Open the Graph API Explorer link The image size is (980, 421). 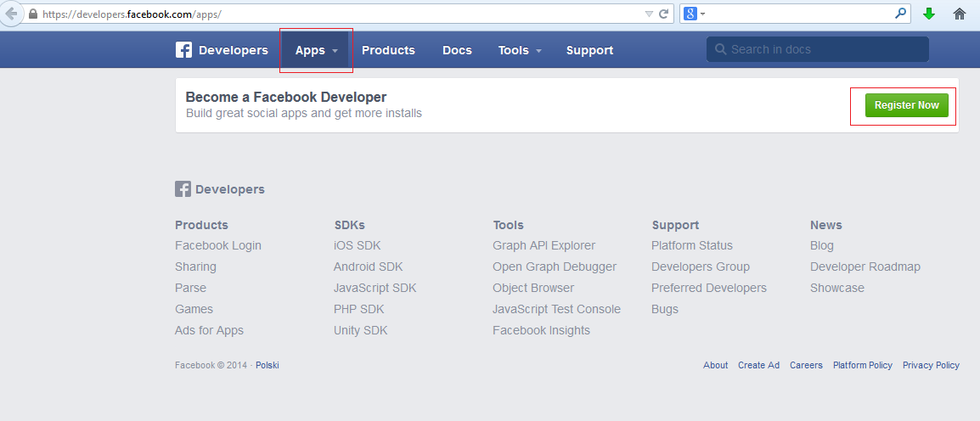click(x=544, y=245)
